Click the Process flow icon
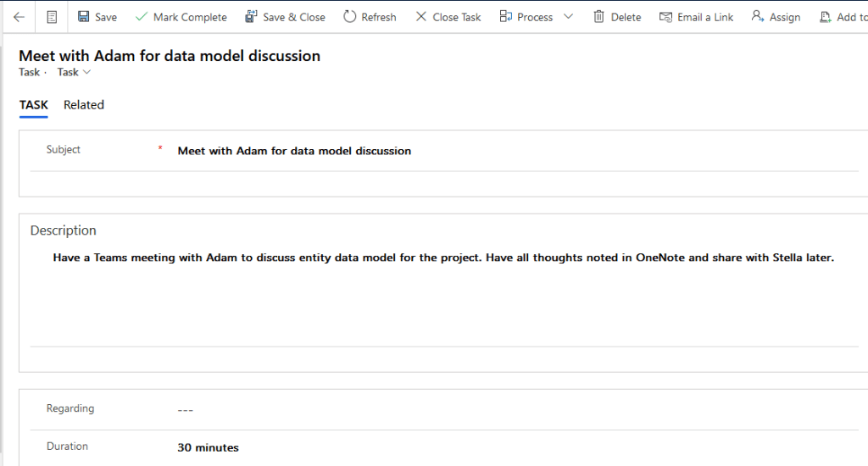868x466 pixels. pyautogui.click(x=506, y=17)
